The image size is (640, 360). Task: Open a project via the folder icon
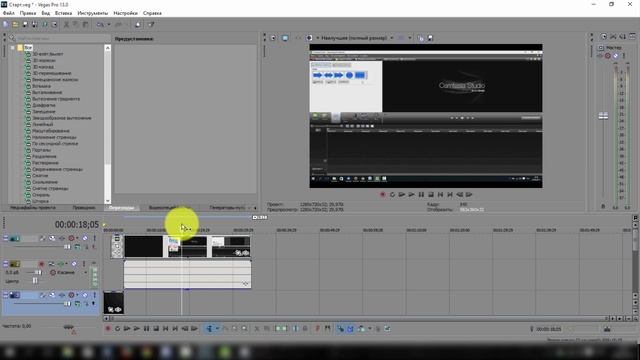[16, 24]
